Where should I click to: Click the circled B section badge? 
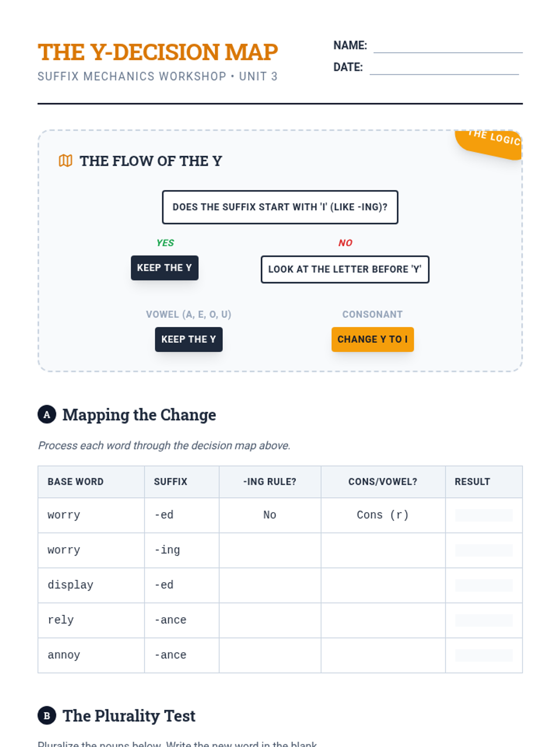click(47, 716)
